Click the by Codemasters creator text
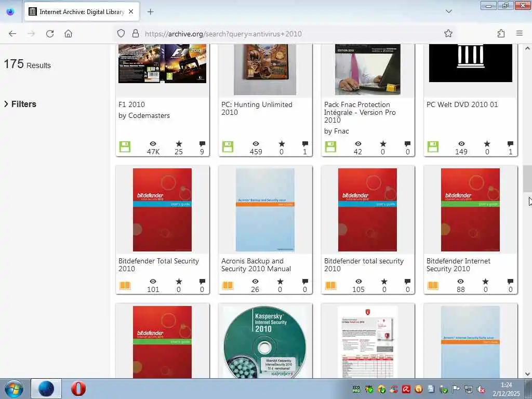 [x=144, y=115]
